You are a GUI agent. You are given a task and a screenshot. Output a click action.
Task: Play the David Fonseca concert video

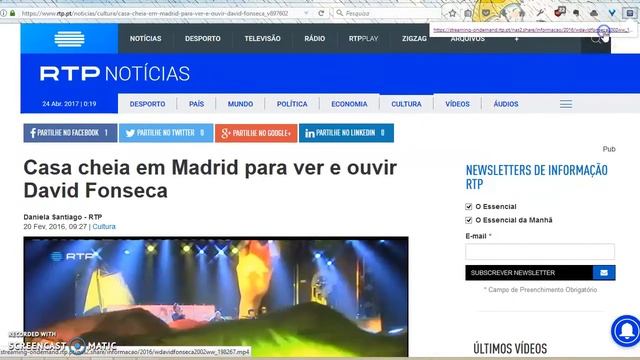(x=216, y=297)
